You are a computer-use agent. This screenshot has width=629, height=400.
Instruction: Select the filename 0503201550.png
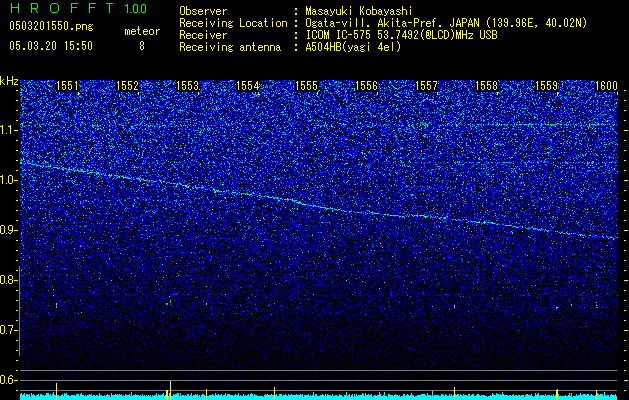tap(51, 26)
